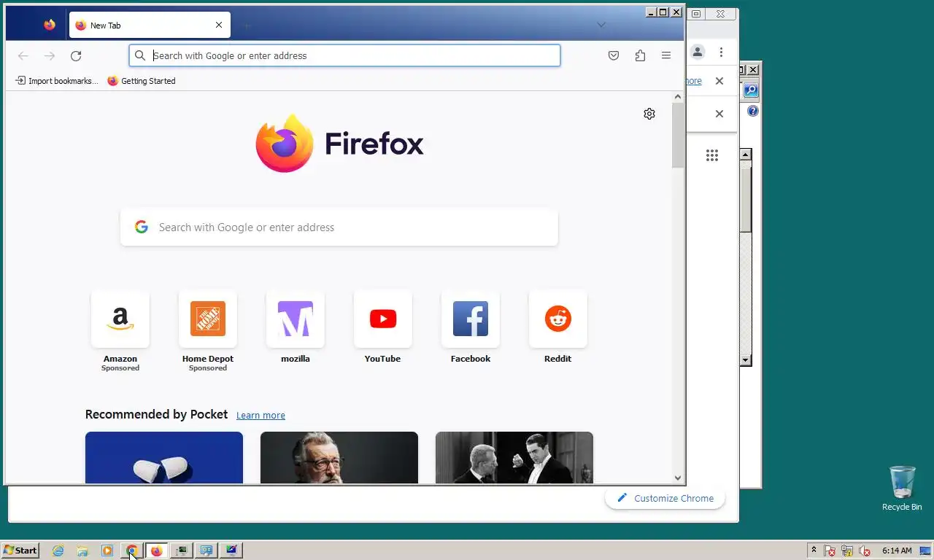
Task: Click the Customize Chrome button
Action: (x=665, y=498)
